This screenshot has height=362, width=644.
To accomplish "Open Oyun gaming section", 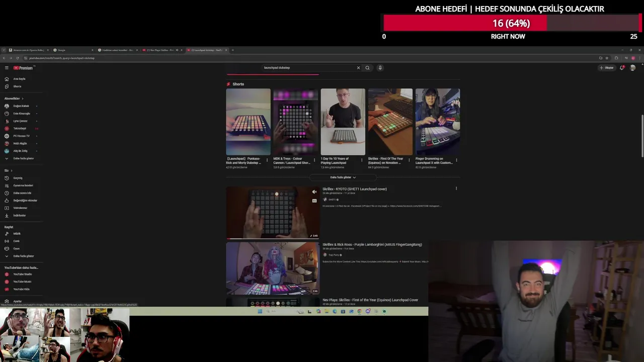I will coord(16,248).
